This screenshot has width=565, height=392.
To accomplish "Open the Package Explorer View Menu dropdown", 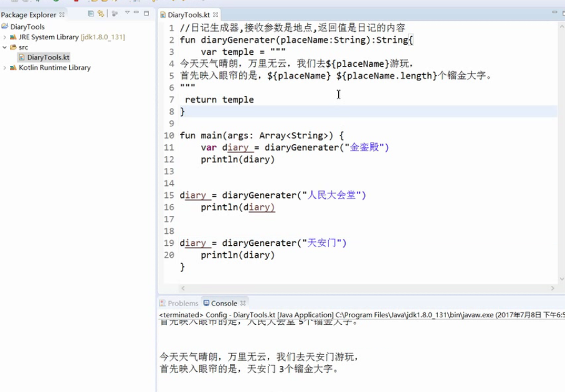I will tap(127, 12).
